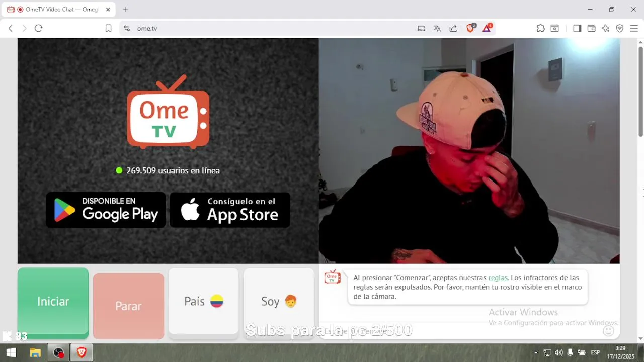Reload the ome.tv page

39,28
